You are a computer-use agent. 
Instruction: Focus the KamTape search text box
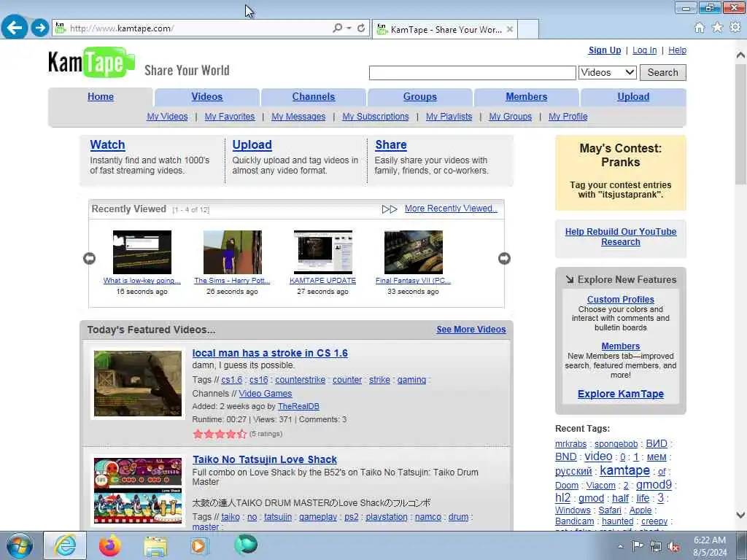pos(472,73)
